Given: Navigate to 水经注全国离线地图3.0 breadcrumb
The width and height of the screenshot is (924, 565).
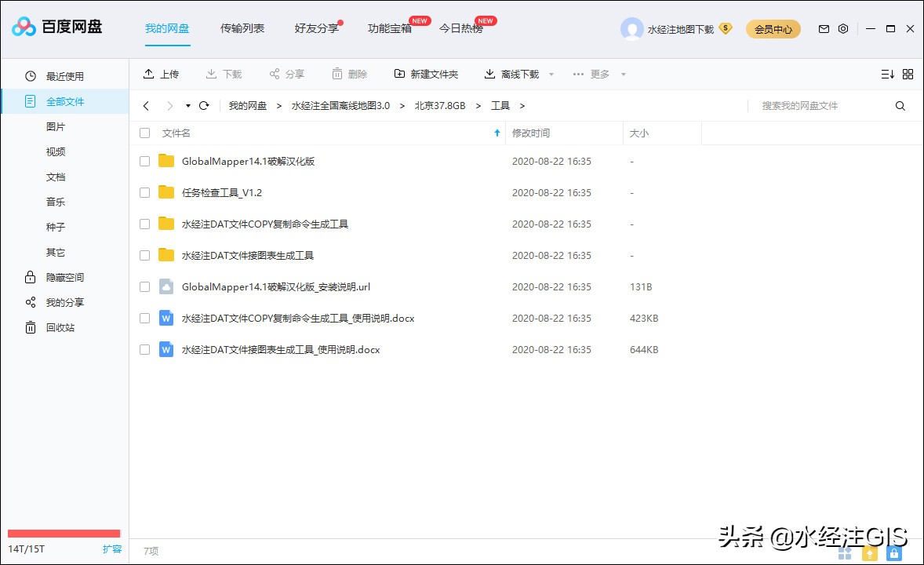Looking at the screenshot, I should pos(340,106).
